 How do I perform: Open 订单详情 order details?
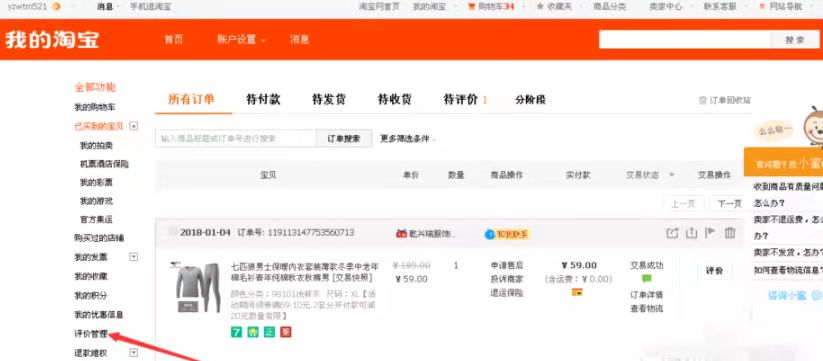click(647, 294)
